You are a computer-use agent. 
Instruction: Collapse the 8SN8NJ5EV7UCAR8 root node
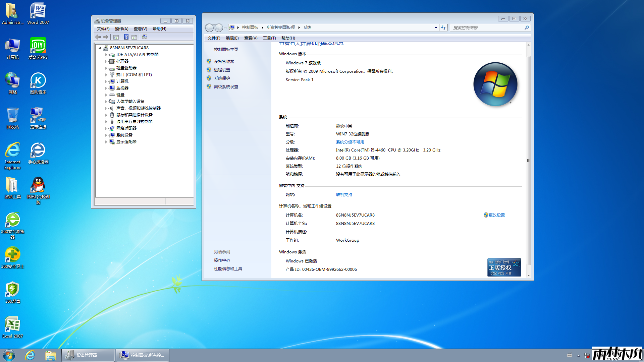100,48
